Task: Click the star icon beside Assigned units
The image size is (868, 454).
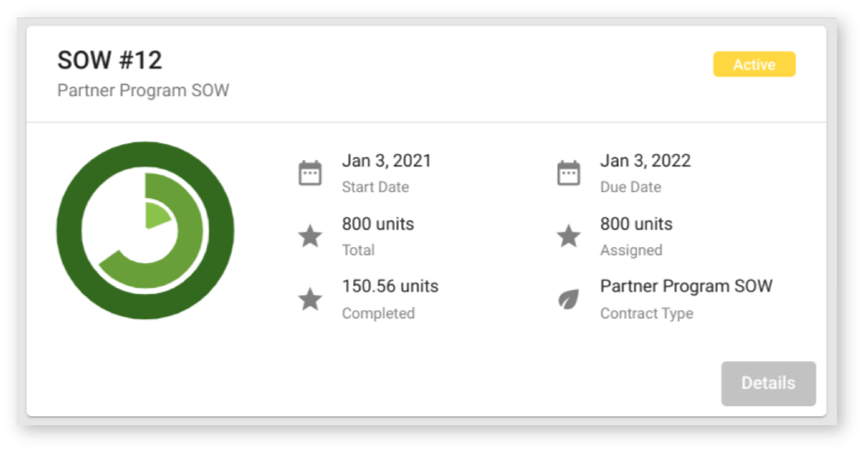Action: click(568, 236)
